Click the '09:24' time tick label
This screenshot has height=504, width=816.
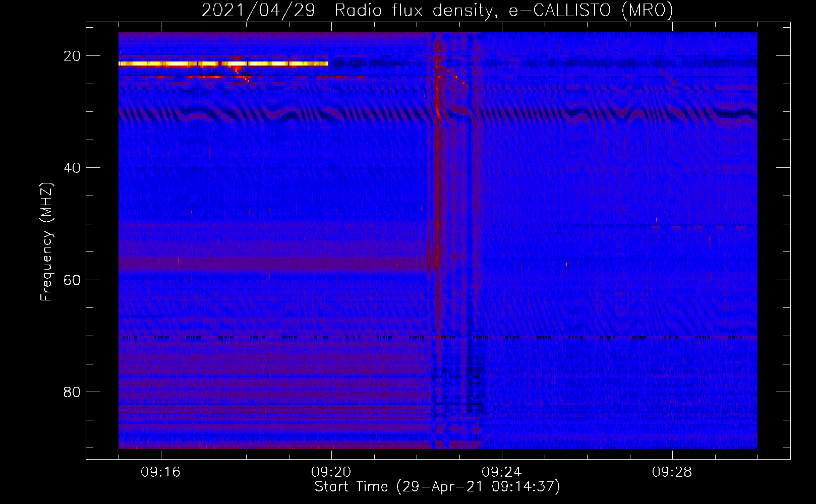tap(502, 472)
